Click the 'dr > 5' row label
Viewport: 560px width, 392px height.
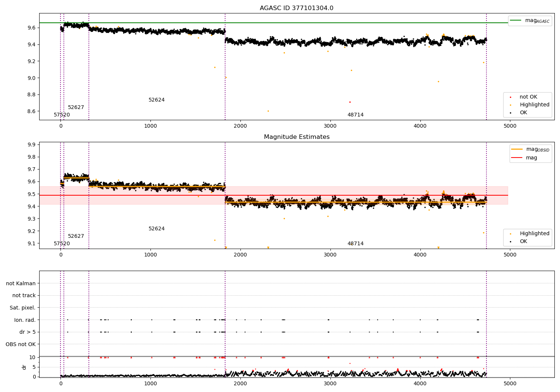coord(28,332)
